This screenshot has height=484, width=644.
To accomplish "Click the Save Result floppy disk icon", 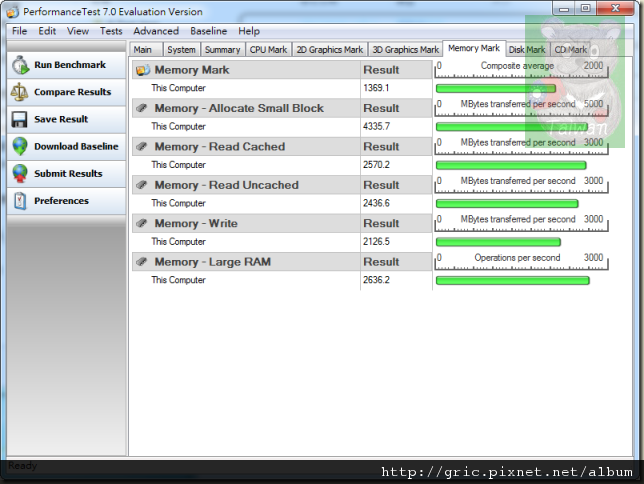I will point(19,120).
